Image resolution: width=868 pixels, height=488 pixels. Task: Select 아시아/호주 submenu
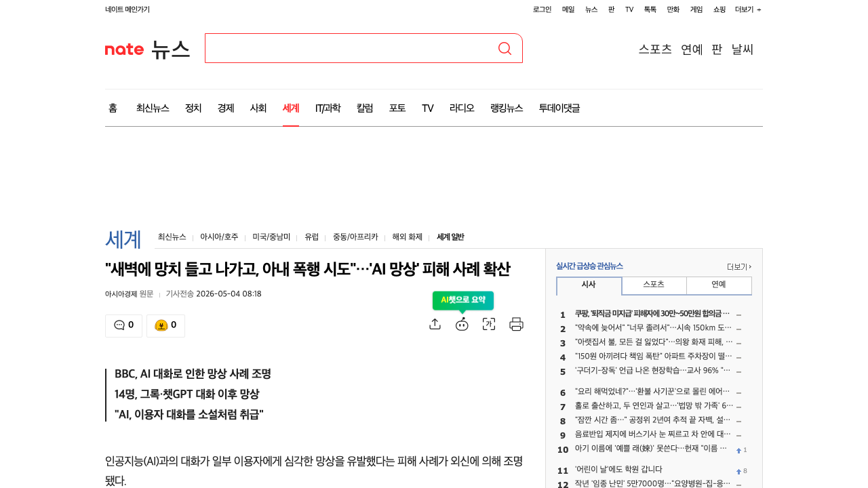(x=219, y=237)
